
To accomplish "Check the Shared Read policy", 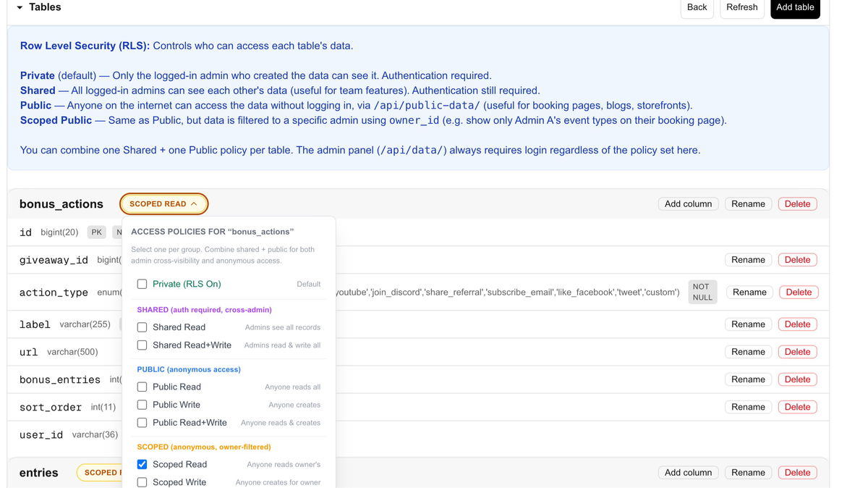I will tap(142, 327).
